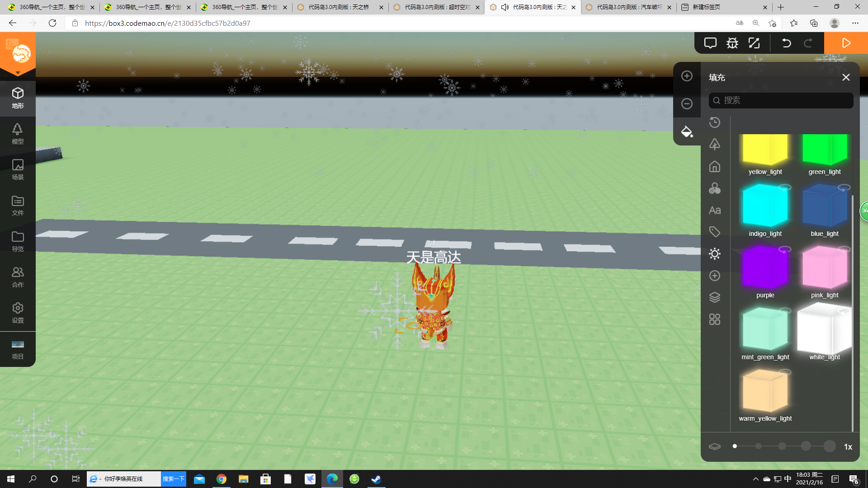Show the house building block category
Image resolution: width=868 pixels, height=488 pixels.
[x=715, y=166]
